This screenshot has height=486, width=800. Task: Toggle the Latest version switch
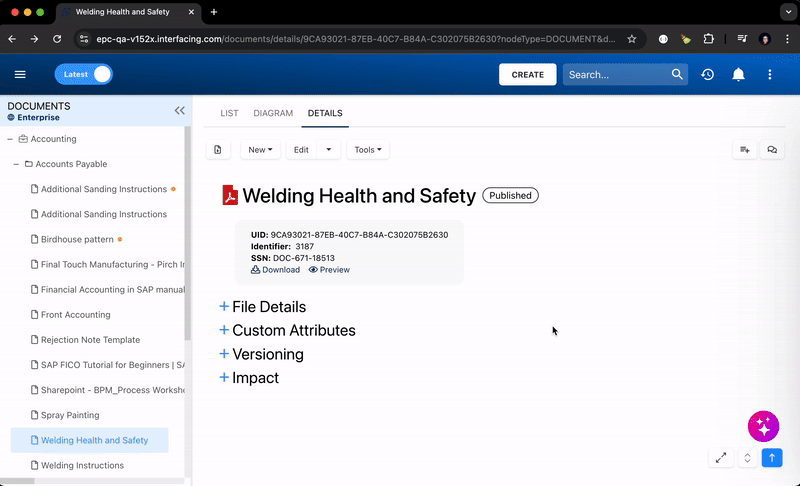pos(84,75)
